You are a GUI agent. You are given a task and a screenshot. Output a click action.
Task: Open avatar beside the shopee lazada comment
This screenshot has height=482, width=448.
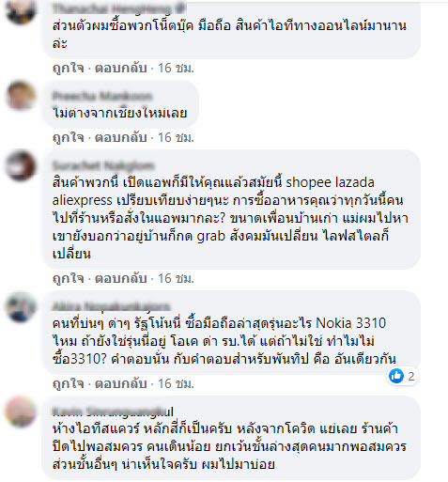tap(21, 165)
